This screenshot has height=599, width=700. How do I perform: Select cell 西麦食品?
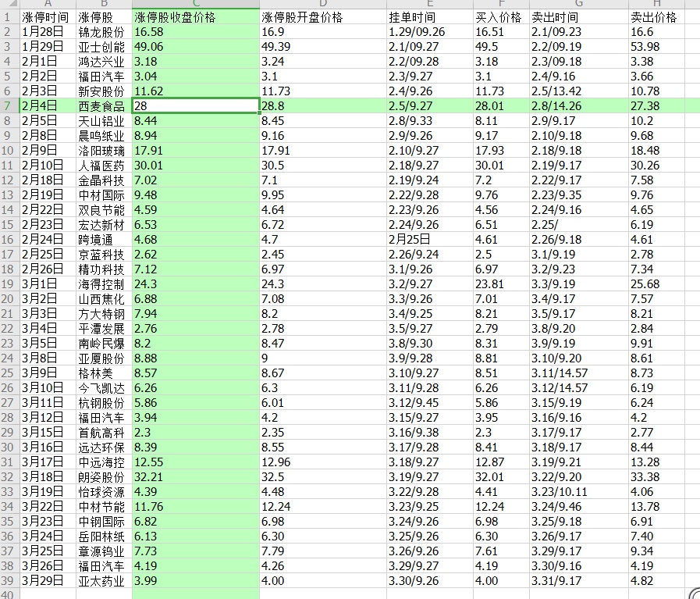pos(104,106)
